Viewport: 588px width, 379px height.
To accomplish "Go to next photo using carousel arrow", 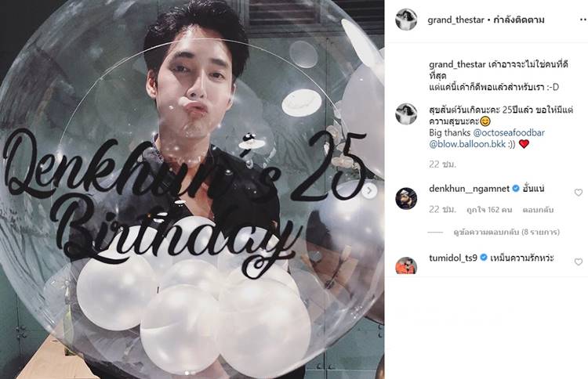I will (x=370, y=190).
